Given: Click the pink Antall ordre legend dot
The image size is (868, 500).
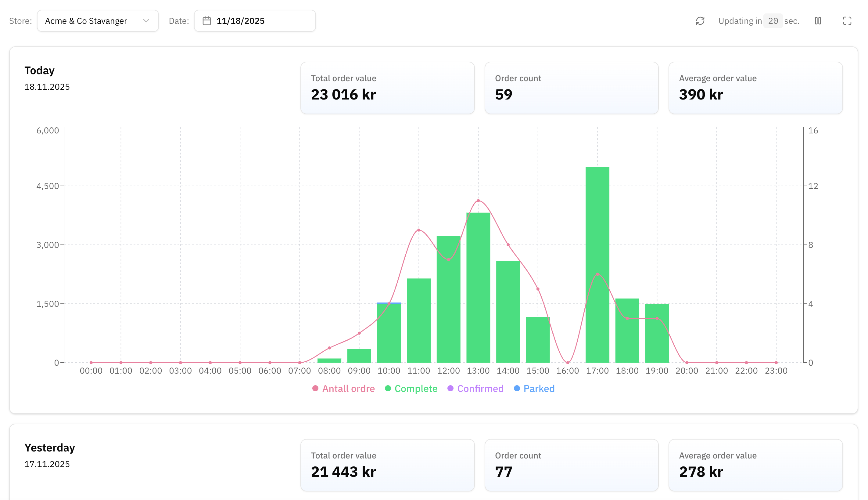Looking at the screenshot, I should click(x=315, y=388).
